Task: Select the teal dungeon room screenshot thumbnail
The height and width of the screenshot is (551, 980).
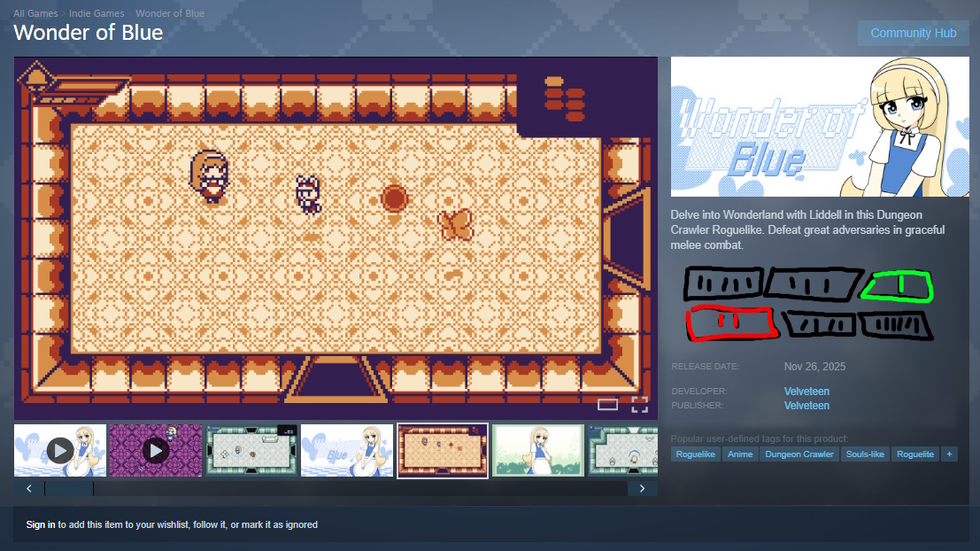Action: pyautogui.click(x=251, y=450)
